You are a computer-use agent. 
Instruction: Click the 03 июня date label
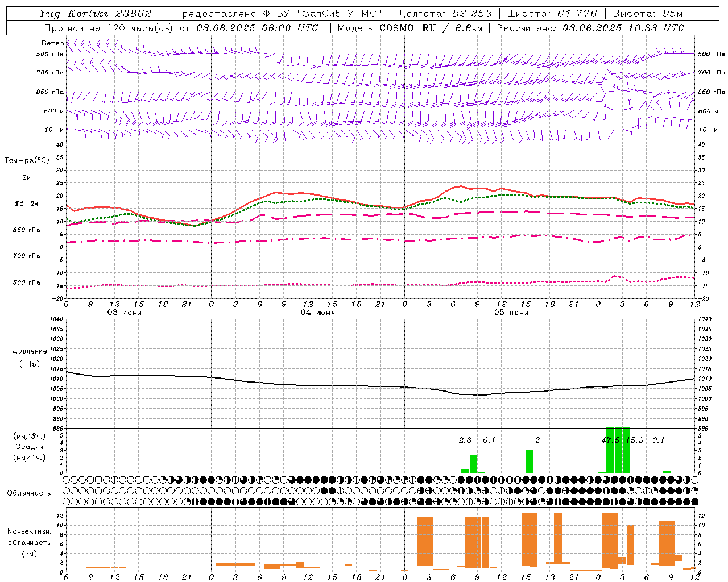tap(125, 313)
